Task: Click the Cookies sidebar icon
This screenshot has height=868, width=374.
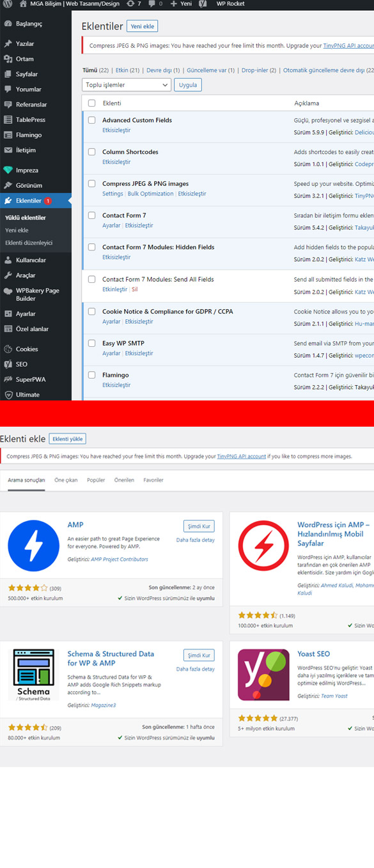Action: pyautogui.click(x=8, y=349)
